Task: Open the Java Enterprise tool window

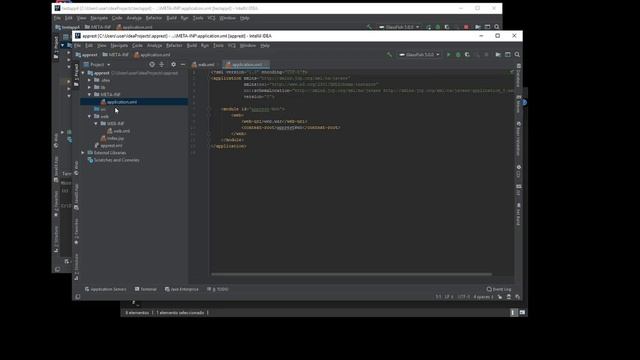Action: 182,289
